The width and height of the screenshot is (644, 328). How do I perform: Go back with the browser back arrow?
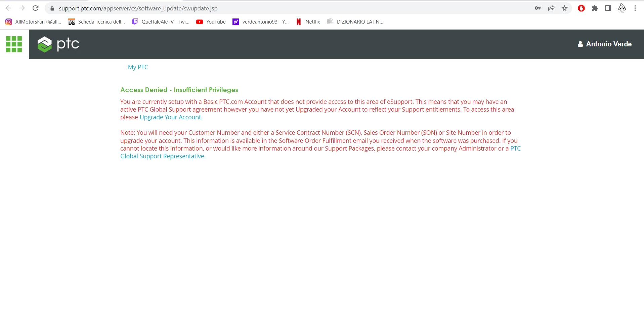(9, 8)
